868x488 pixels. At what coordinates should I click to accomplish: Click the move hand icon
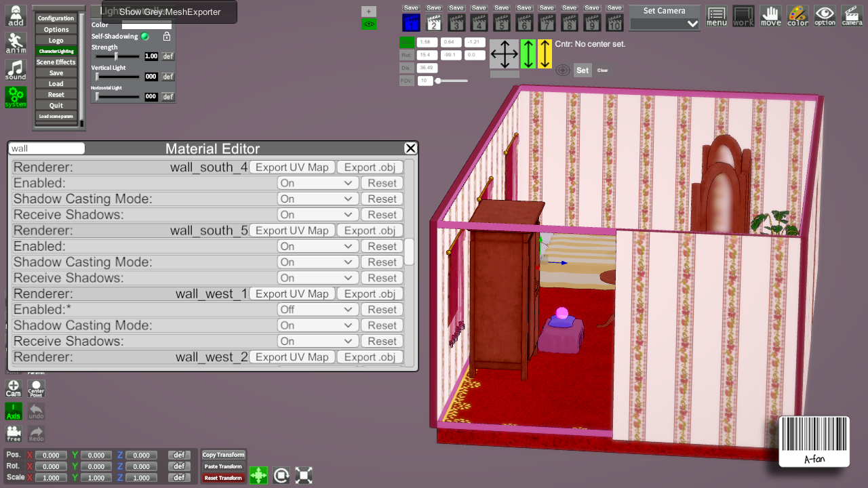point(771,16)
